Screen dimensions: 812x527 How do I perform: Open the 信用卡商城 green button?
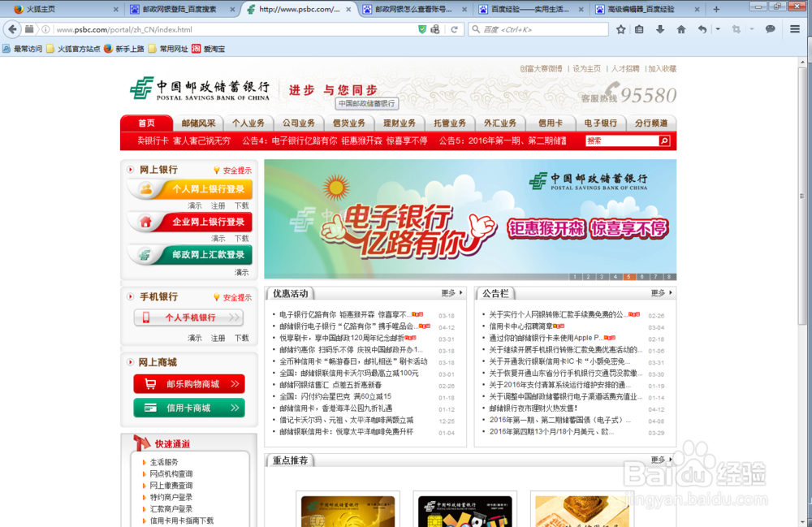[x=189, y=408]
